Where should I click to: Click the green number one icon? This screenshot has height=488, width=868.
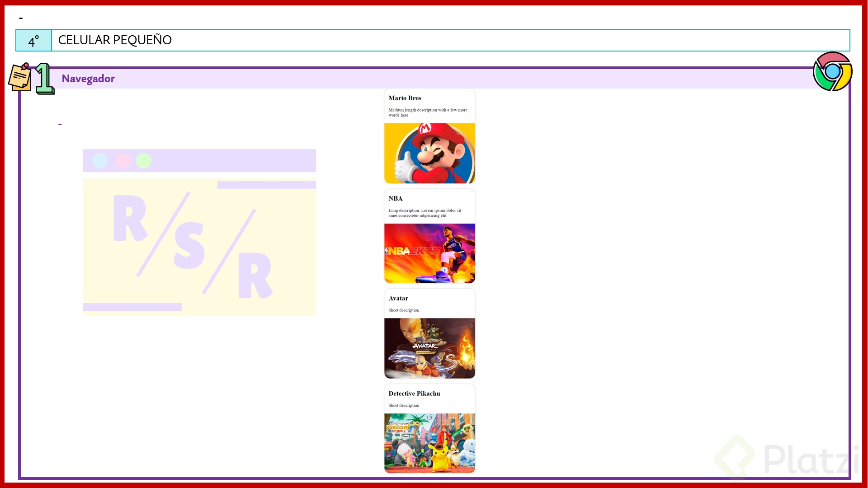[x=44, y=79]
